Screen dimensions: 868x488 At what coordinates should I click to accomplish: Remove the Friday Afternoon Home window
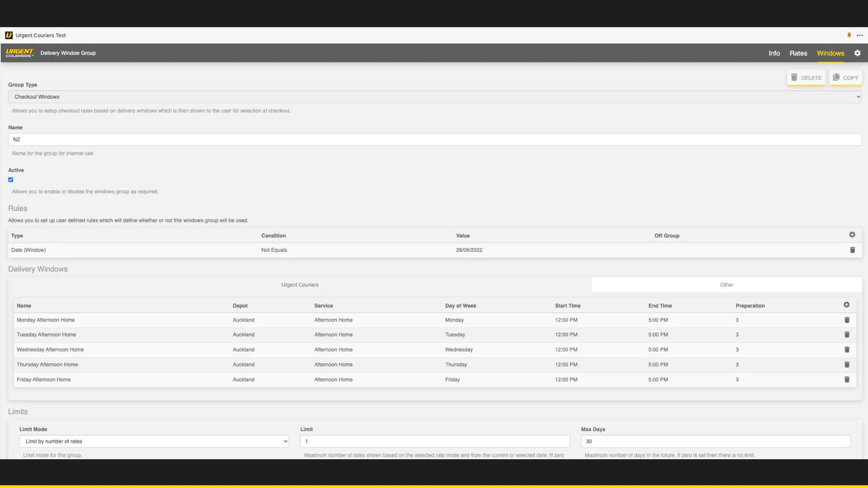[x=847, y=380]
